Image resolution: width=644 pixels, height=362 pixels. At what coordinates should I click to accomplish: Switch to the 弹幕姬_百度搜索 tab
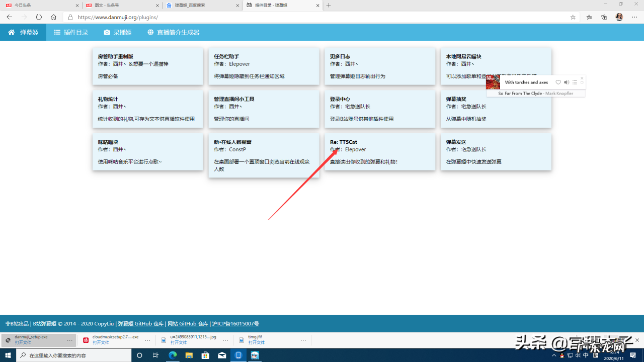click(x=201, y=5)
